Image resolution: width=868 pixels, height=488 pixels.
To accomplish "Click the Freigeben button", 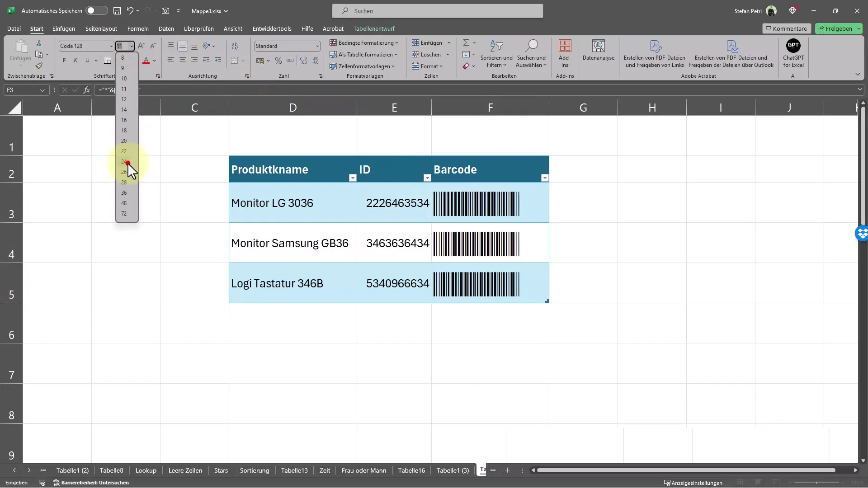I will click(838, 28).
